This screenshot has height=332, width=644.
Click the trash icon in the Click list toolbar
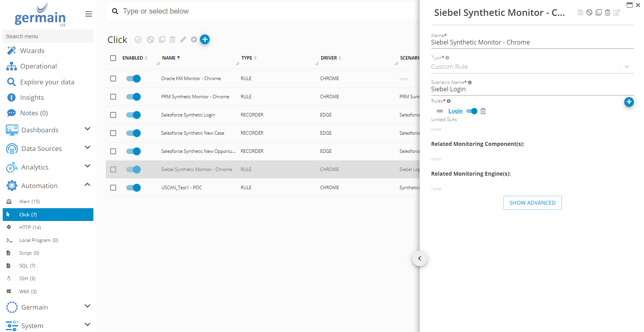coord(172,39)
